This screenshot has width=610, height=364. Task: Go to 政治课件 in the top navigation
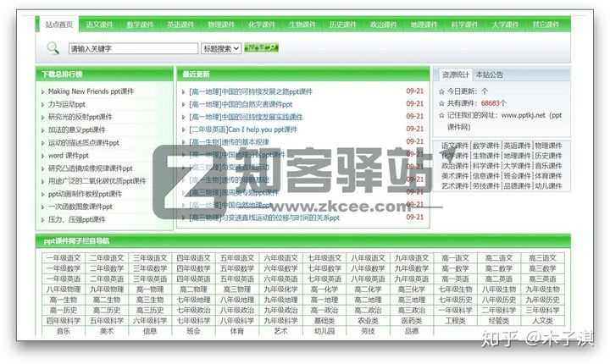[x=383, y=25]
